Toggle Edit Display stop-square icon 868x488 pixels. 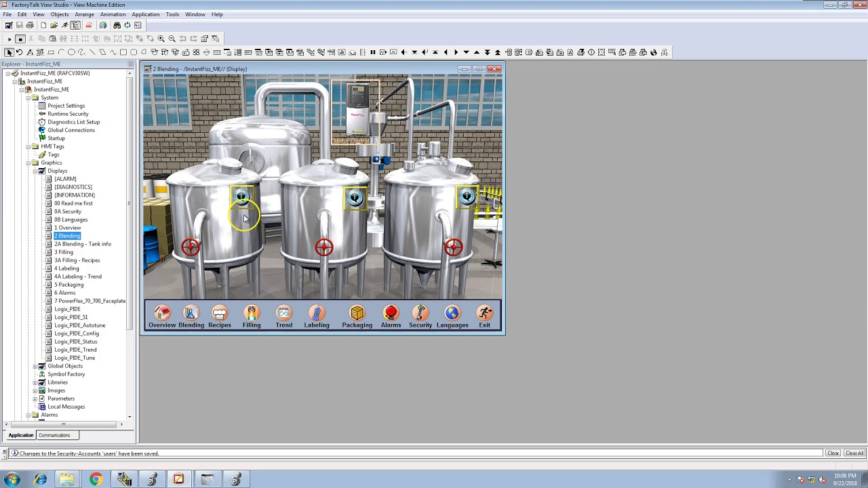coord(20,39)
